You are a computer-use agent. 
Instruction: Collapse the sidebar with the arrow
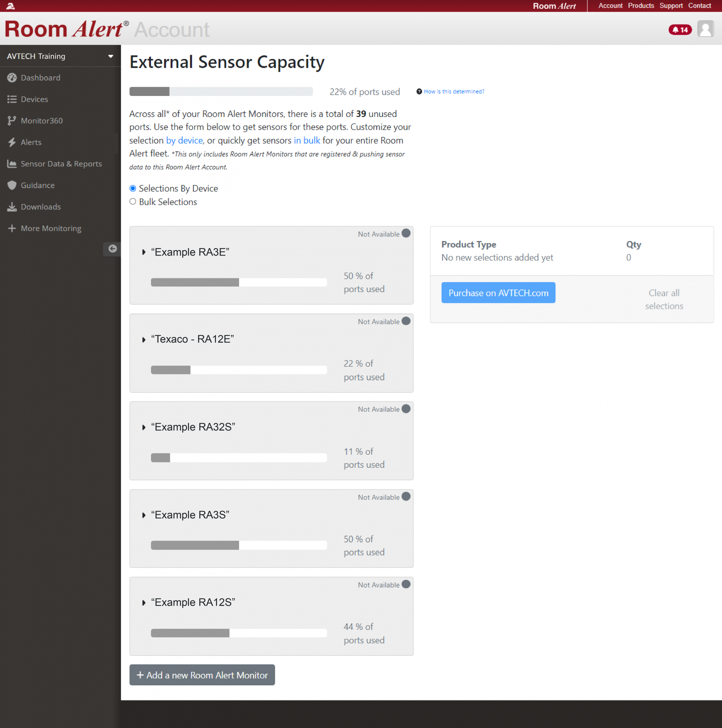click(112, 249)
